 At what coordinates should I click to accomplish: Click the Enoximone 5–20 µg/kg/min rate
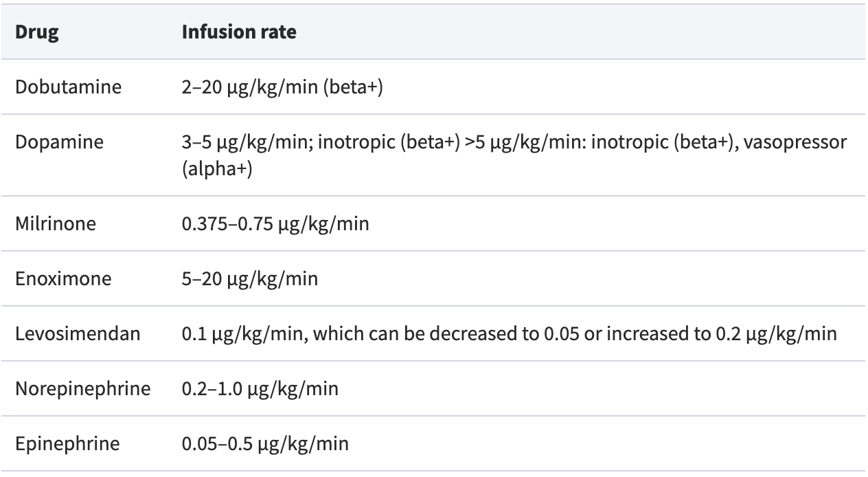click(x=250, y=279)
